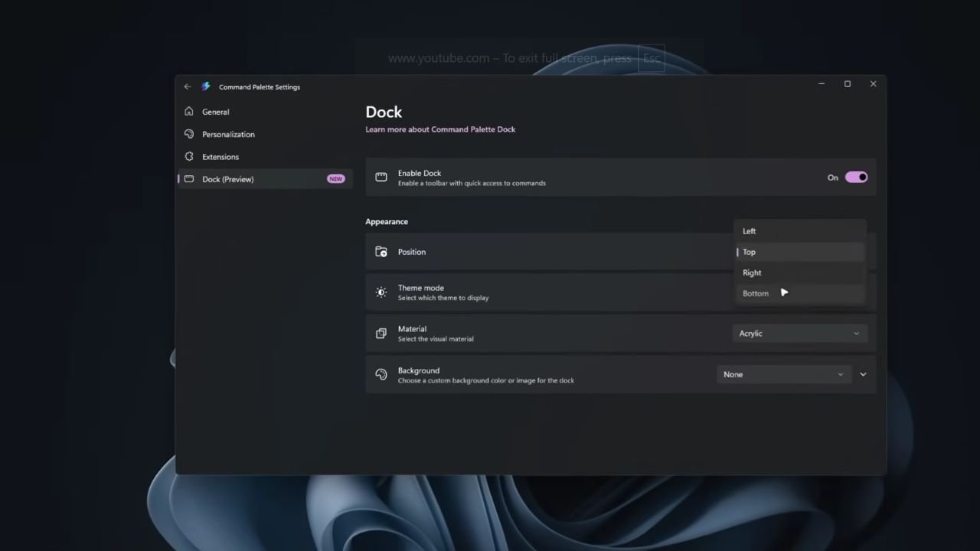The image size is (980, 551).
Task: Click the Position icon in Appearance section
Action: click(381, 251)
